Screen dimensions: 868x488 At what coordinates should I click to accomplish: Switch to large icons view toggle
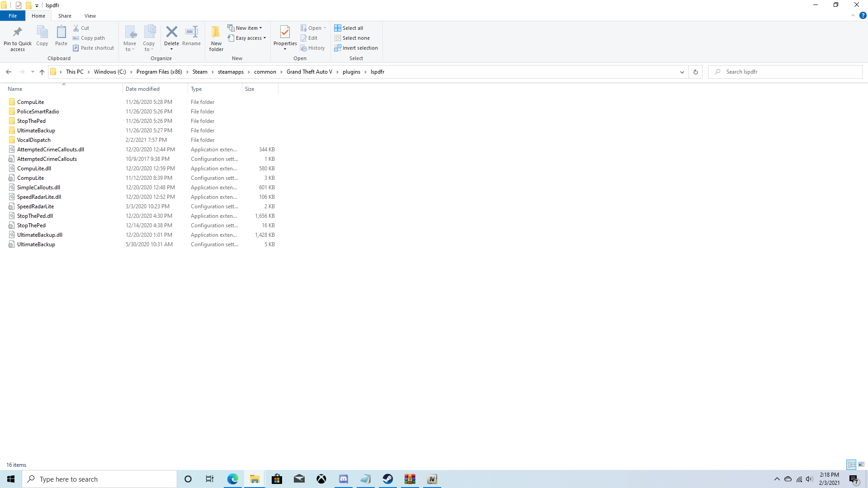(x=861, y=465)
